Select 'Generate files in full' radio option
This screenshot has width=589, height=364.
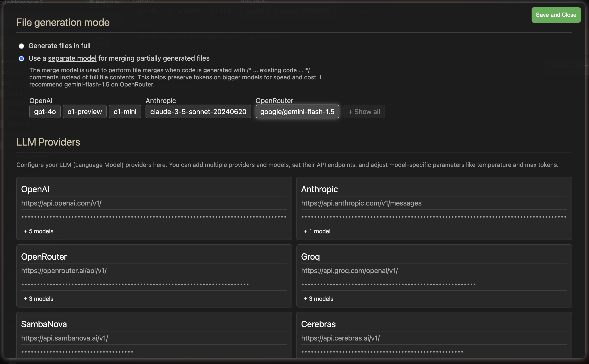point(21,46)
